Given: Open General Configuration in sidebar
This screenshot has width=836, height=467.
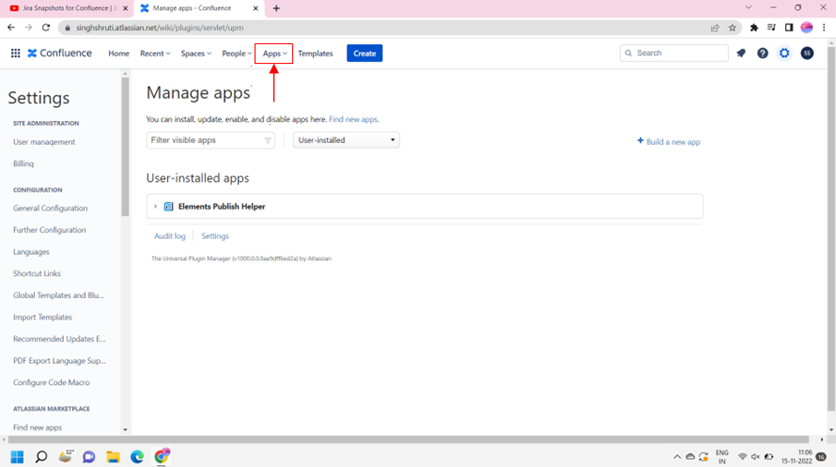Looking at the screenshot, I should [50, 208].
